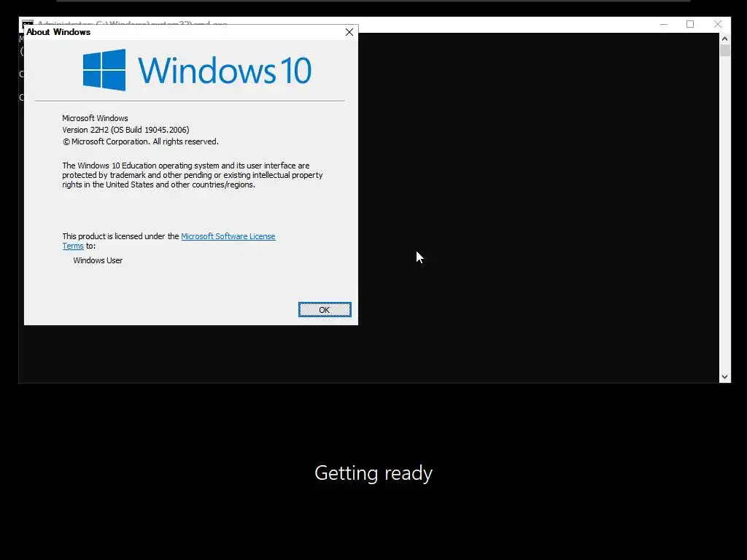Close the About Windows dialog
747x560 pixels.
(349, 32)
